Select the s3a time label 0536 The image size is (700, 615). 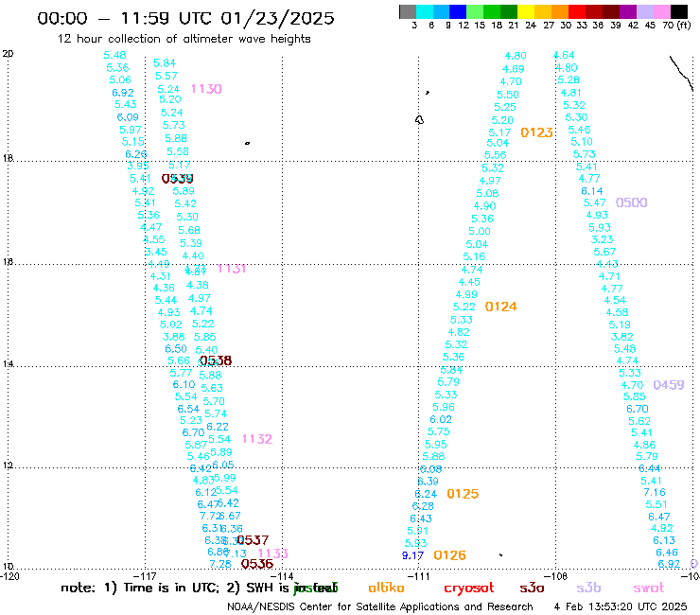(257, 564)
